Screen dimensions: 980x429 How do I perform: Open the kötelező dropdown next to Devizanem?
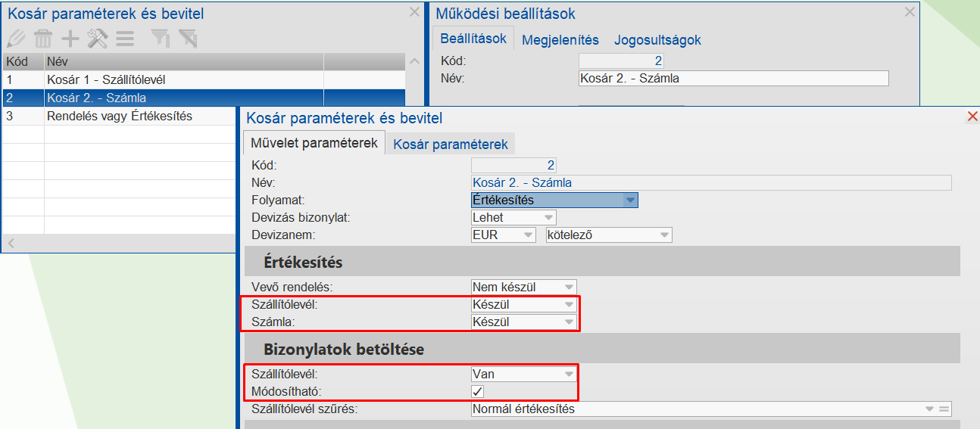[x=609, y=235]
